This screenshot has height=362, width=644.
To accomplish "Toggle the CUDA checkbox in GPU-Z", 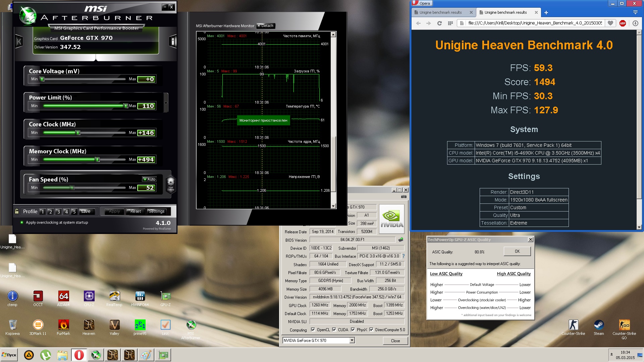I will point(334,330).
